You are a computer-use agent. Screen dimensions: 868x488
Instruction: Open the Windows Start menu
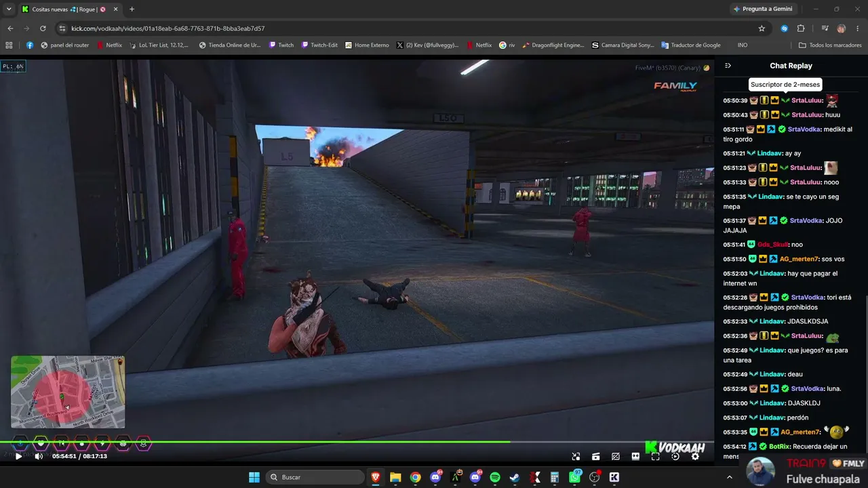(x=254, y=477)
